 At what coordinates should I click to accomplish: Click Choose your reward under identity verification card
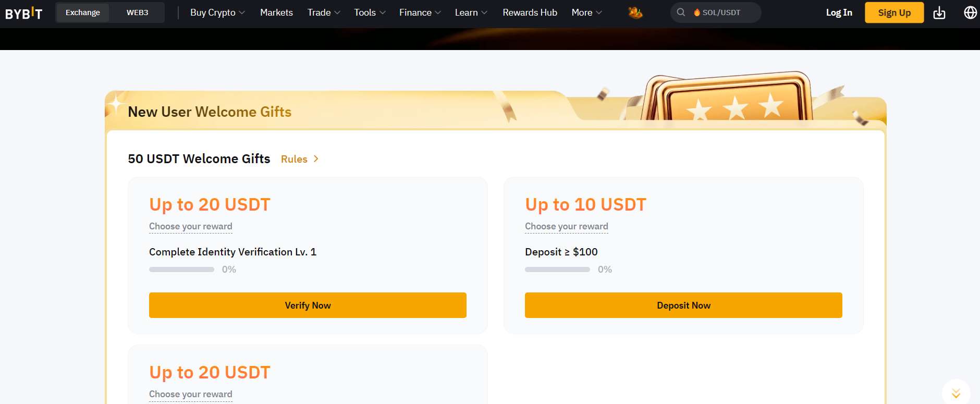191,226
